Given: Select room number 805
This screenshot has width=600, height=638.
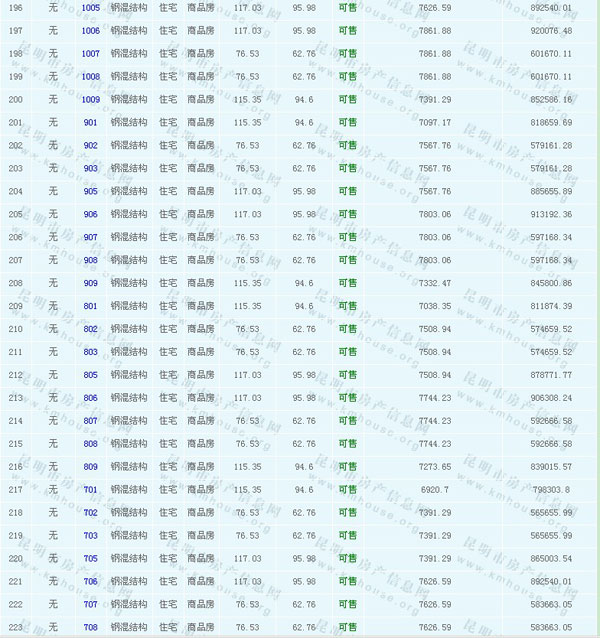Looking at the screenshot, I should click(90, 375).
